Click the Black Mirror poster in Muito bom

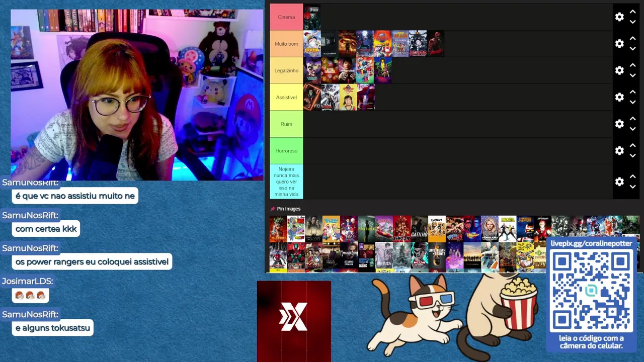click(330, 44)
